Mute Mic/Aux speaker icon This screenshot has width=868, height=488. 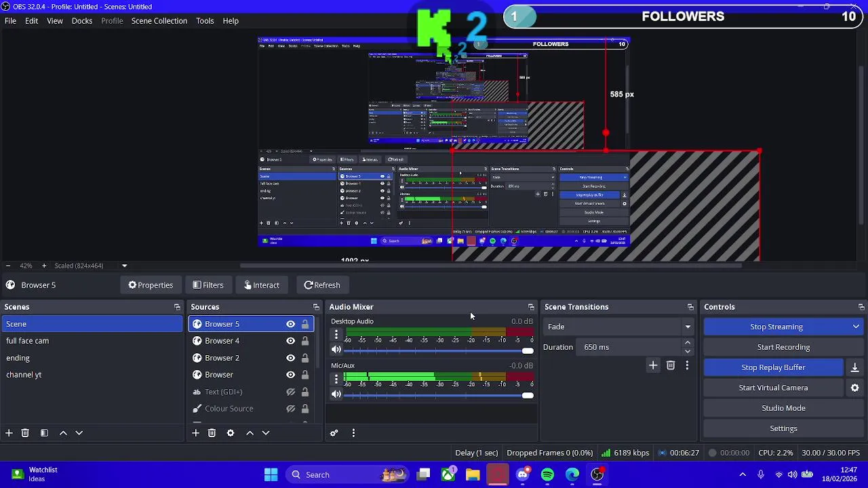tap(336, 394)
